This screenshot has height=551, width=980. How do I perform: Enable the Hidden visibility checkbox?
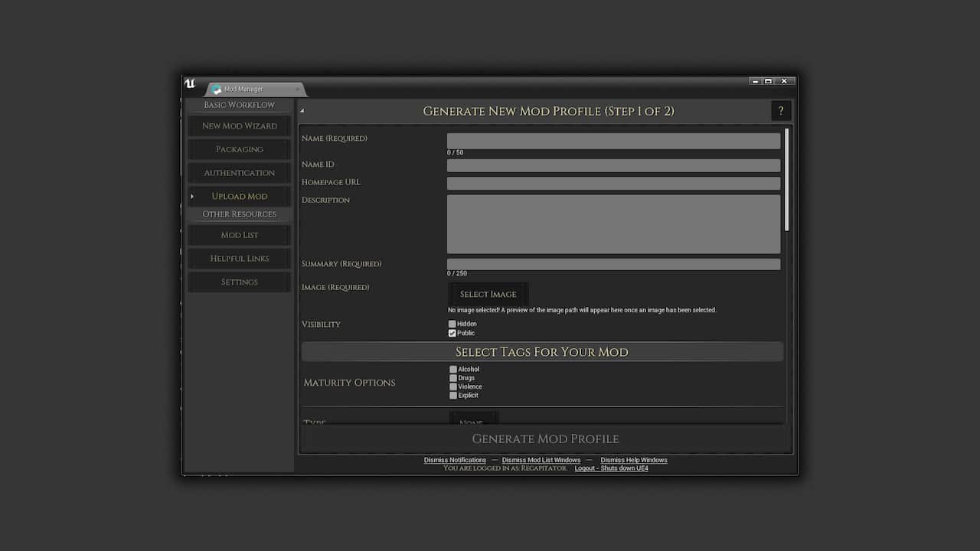[x=452, y=324]
